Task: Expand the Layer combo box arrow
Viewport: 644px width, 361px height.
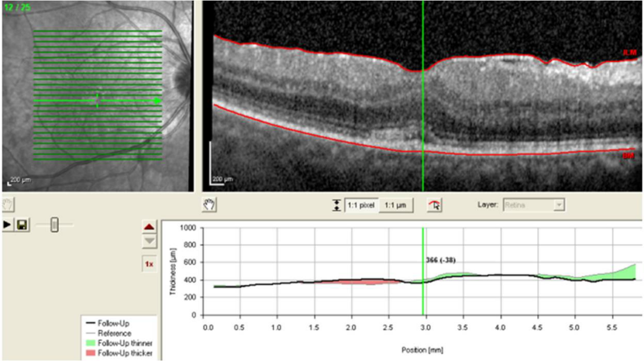Action: click(x=558, y=205)
